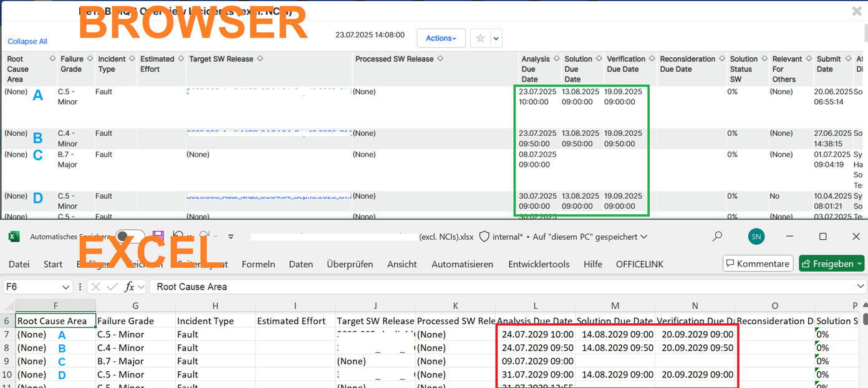Sort by Analysis Due Date in browser
This screenshot has height=388, width=868.
tap(556, 59)
